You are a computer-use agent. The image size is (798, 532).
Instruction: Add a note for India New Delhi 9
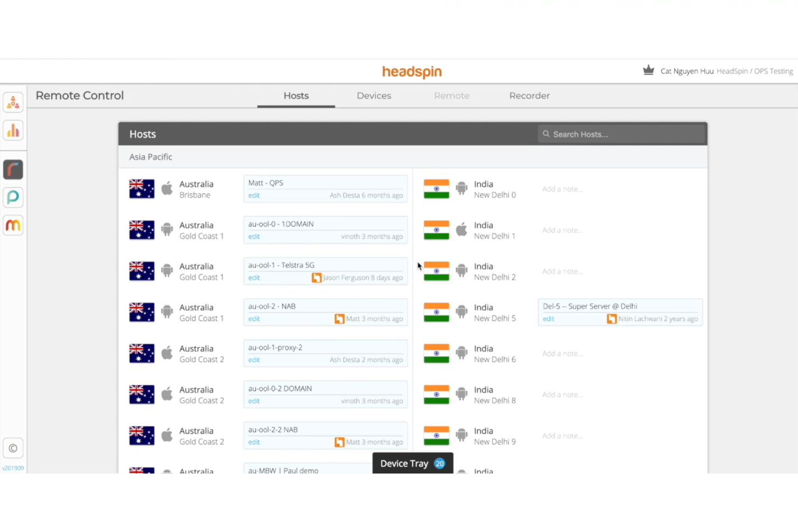click(562, 436)
